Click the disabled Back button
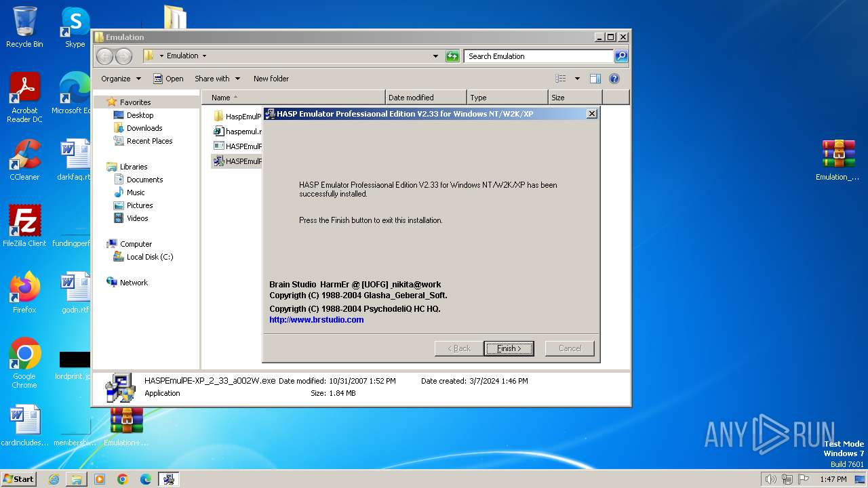Image resolution: width=868 pixels, height=488 pixels. point(459,348)
